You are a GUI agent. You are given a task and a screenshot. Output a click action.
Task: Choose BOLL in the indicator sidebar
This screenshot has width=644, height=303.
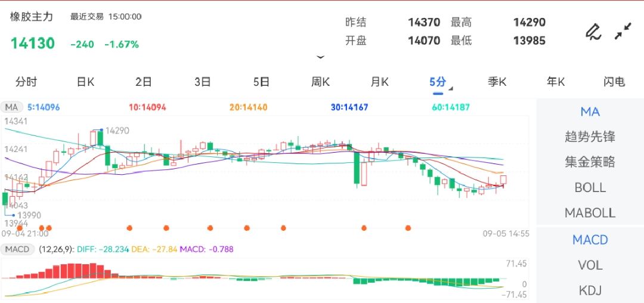(590, 188)
